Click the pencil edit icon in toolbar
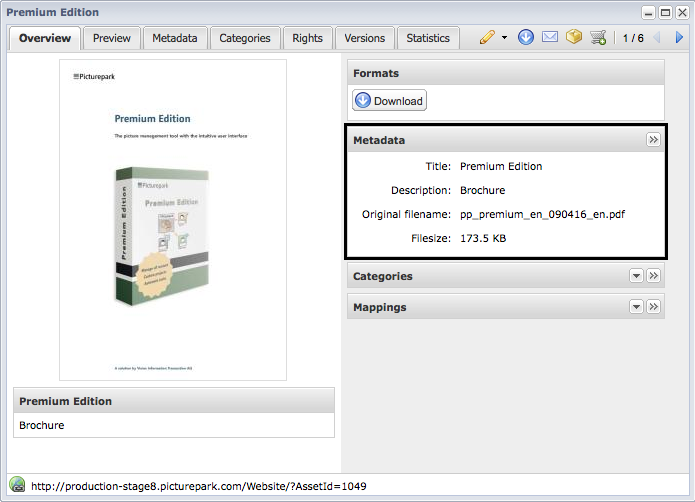Image resolution: width=695 pixels, height=502 pixels. pyautogui.click(x=487, y=37)
